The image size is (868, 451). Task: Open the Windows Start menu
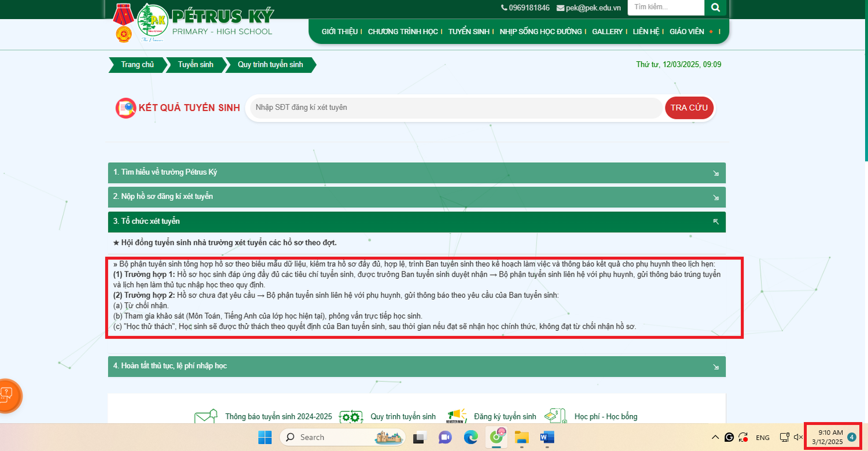pos(264,437)
